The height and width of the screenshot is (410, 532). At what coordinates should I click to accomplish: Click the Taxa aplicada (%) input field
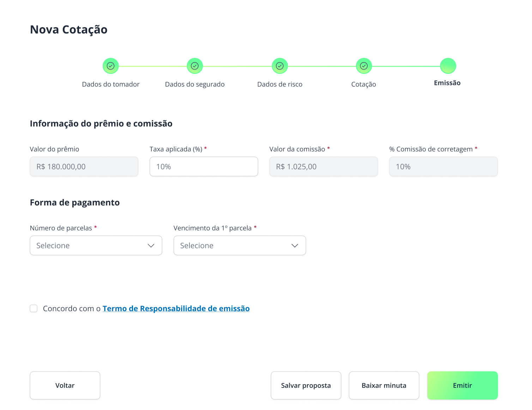[204, 167]
